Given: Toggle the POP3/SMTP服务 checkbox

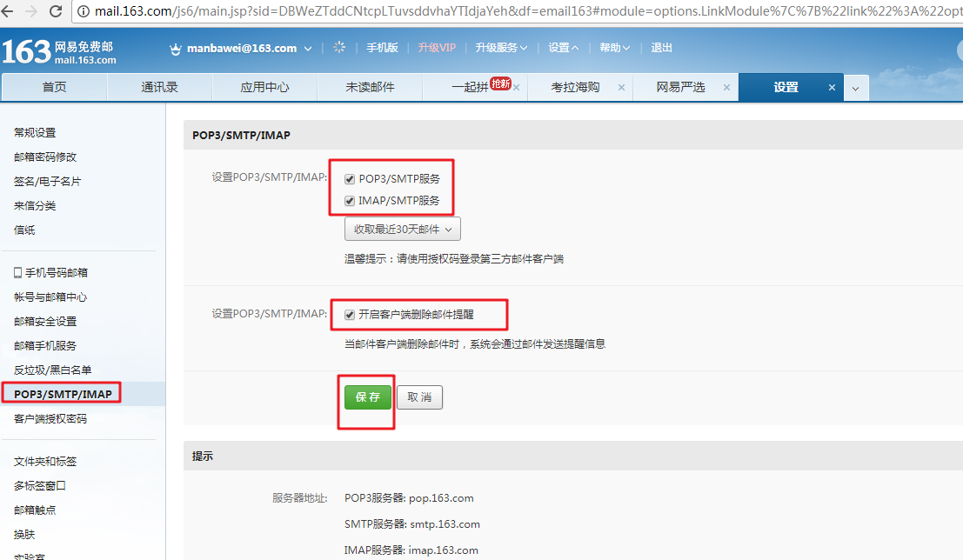Looking at the screenshot, I should pos(350,179).
